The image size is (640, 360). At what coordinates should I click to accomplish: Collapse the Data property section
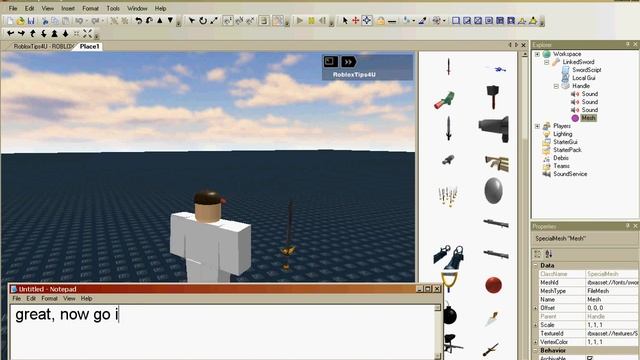pyautogui.click(x=536, y=265)
